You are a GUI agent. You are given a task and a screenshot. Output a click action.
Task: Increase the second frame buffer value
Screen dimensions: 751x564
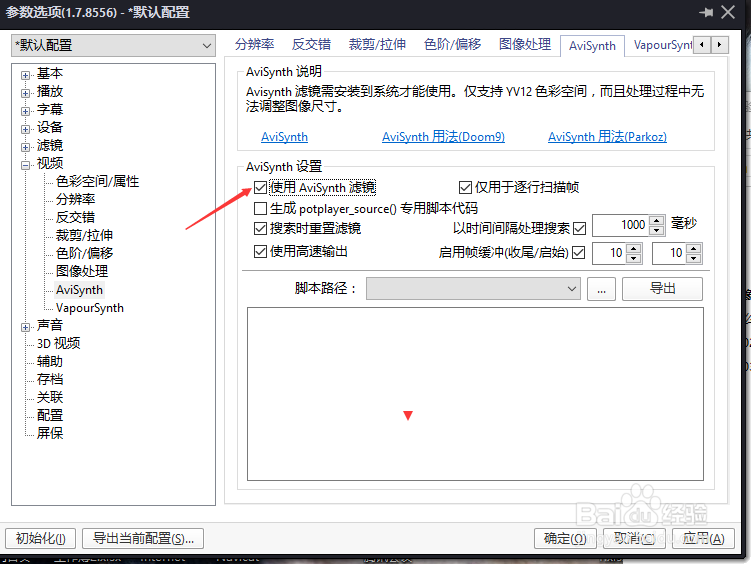[694, 248]
